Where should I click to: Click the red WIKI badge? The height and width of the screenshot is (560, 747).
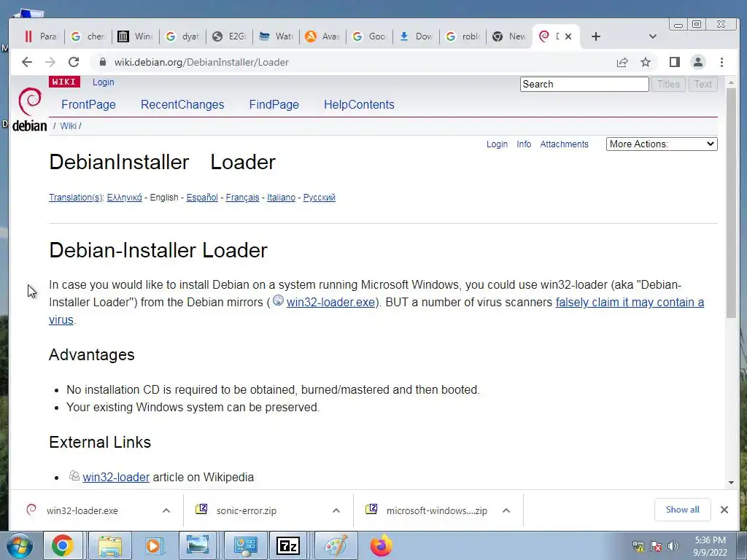[x=64, y=82]
